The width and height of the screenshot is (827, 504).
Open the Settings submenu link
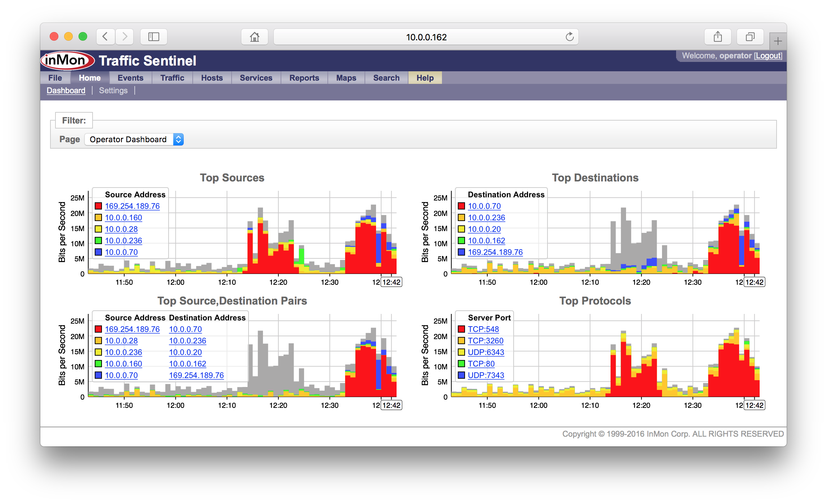113,90
